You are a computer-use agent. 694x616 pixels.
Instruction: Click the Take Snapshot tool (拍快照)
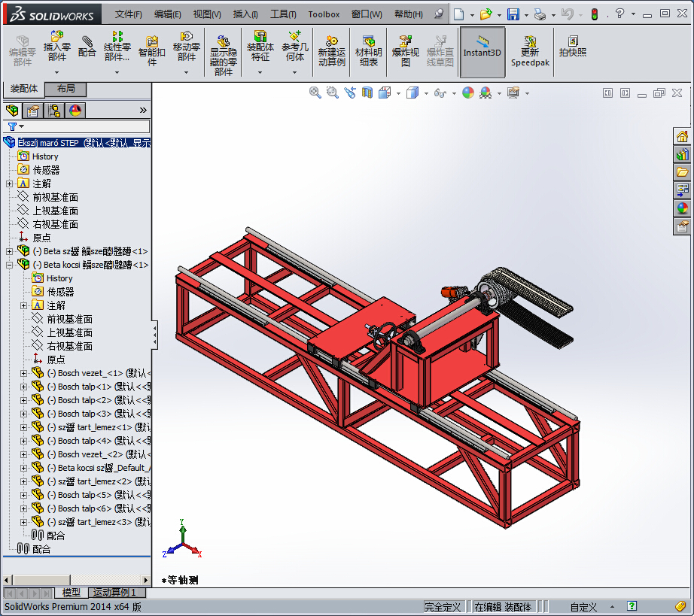573,46
